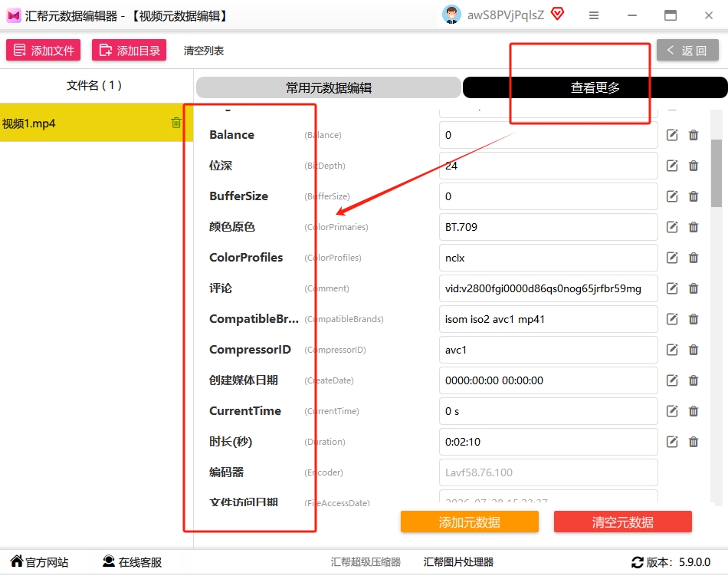Click the Encoder Lavf58.76.100 field
Image resolution: width=728 pixels, height=576 pixels.
click(x=549, y=472)
